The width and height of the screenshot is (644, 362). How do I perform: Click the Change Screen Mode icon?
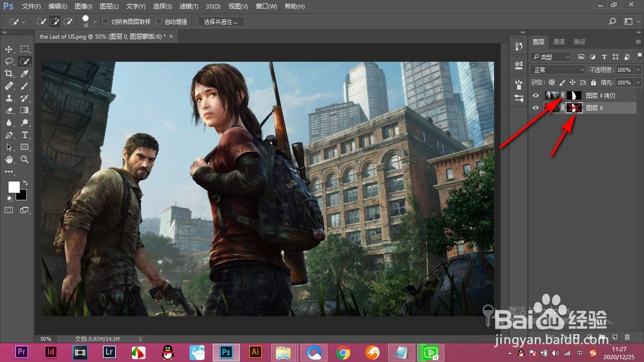click(25, 210)
